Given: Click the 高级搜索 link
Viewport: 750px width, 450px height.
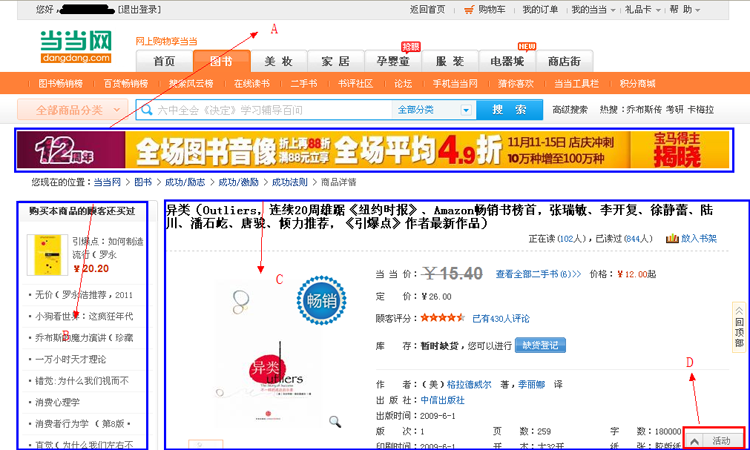Looking at the screenshot, I should 570,110.
